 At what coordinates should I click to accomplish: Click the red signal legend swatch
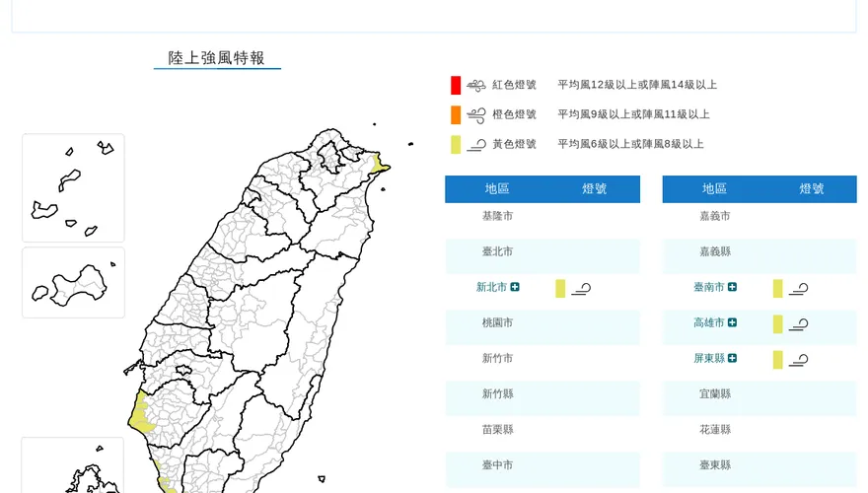[456, 85]
